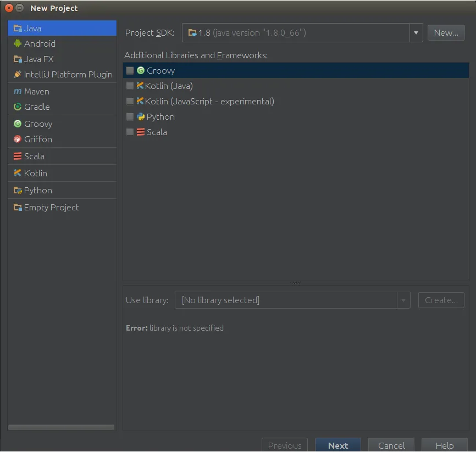Click the Java FX folder icon
The height and width of the screenshot is (452, 476).
click(18, 59)
